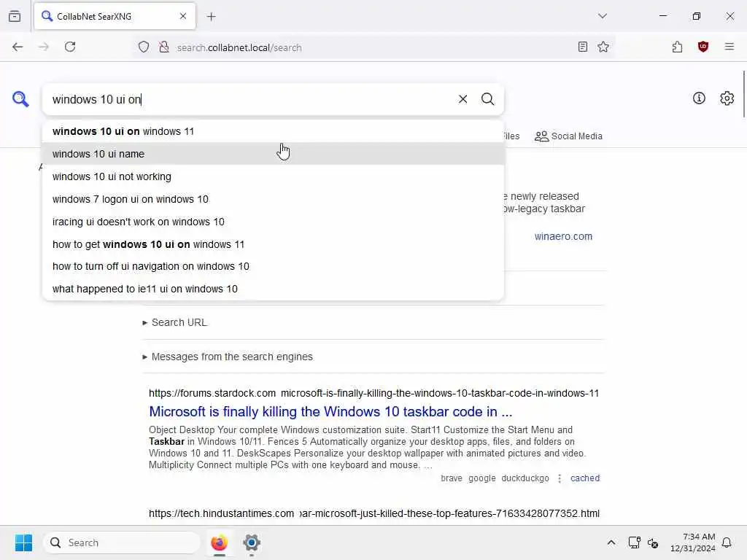747x560 pixels.
Task: Open the taskbar clock and date
Action: 693,542
